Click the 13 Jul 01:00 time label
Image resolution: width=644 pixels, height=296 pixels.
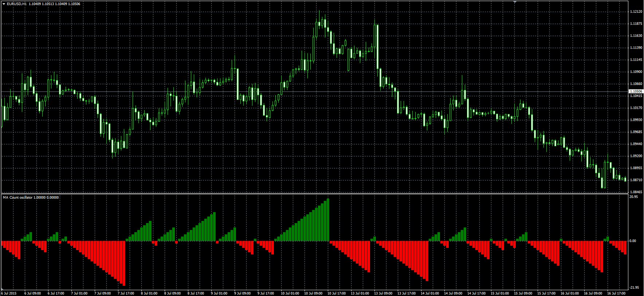point(360,293)
